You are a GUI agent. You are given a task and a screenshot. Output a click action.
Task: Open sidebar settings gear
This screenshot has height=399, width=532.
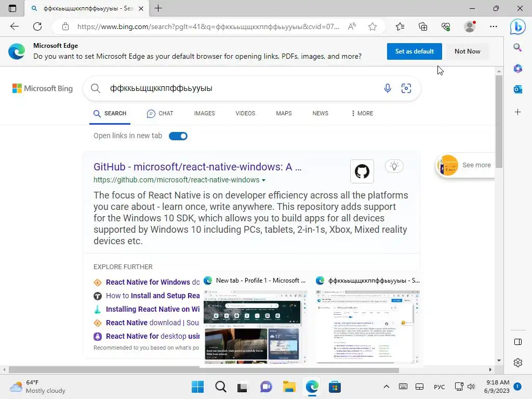pyautogui.click(x=518, y=363)
